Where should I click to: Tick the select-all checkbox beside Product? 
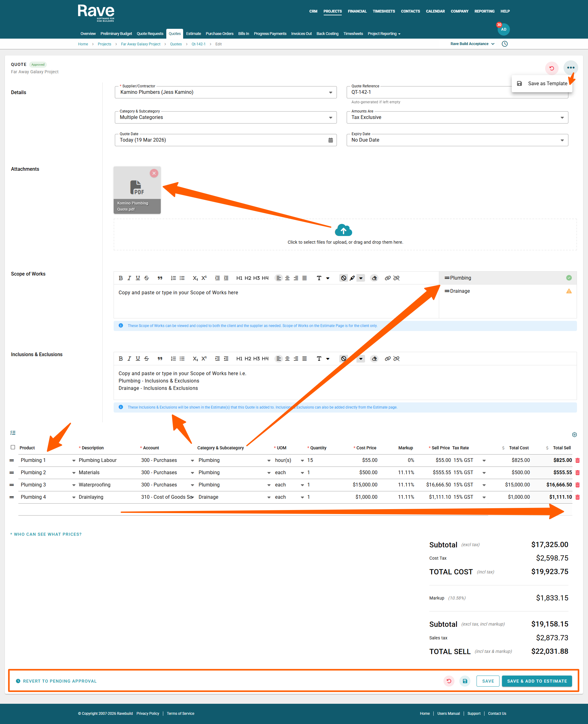pyautogui.click(x=13, y=448)
